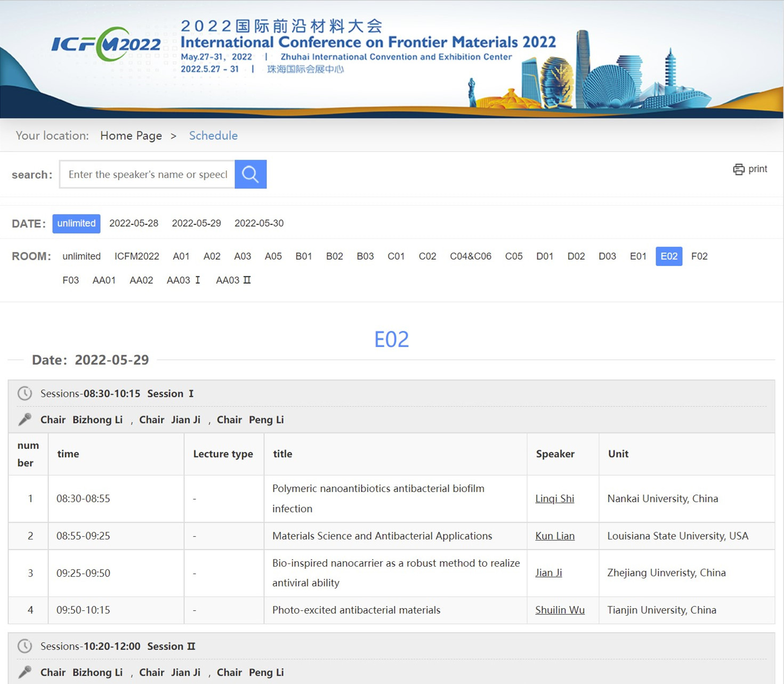Select the unlimited date filter
The height and width of the screenshot is (684, 784).
point(76,223)
